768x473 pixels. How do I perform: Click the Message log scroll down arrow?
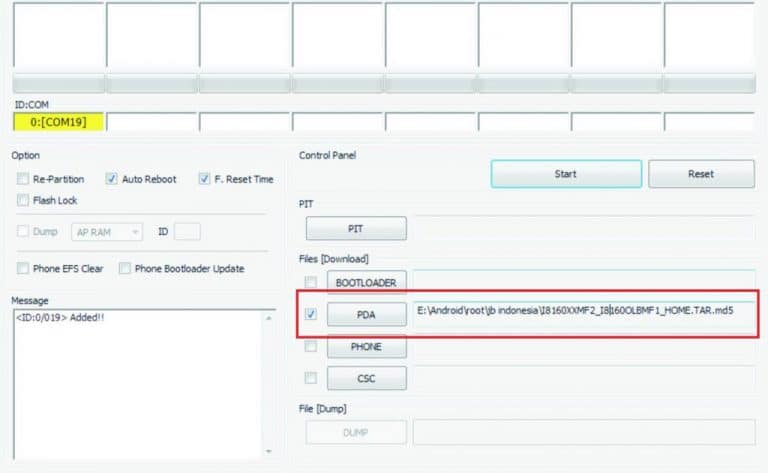[x=268, y=451]
